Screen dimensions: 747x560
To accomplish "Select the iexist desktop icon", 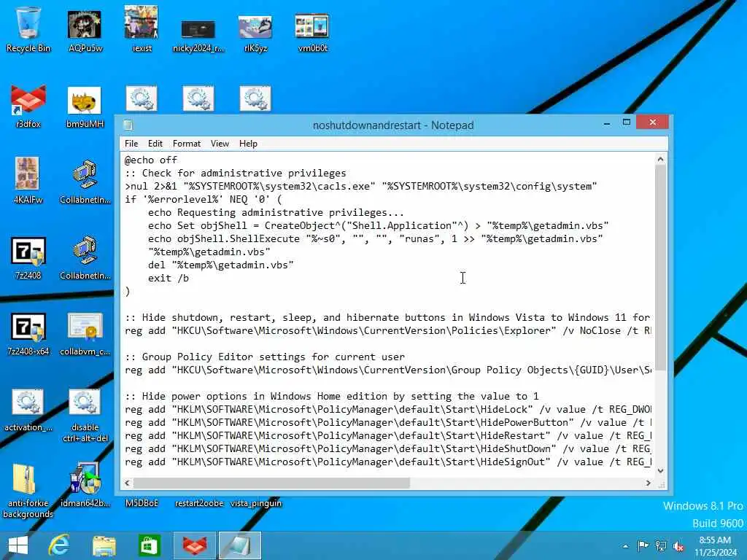I will pos(142,28).
